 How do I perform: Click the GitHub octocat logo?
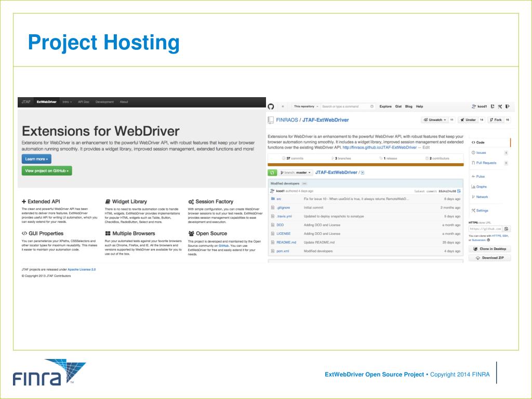click(x=271, y=107)
